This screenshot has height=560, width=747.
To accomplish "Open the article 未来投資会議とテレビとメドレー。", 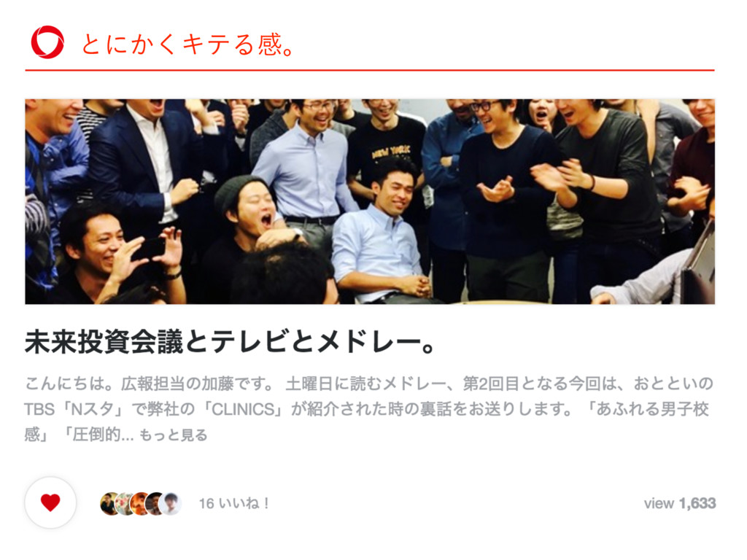I will (x=230, y=341).
